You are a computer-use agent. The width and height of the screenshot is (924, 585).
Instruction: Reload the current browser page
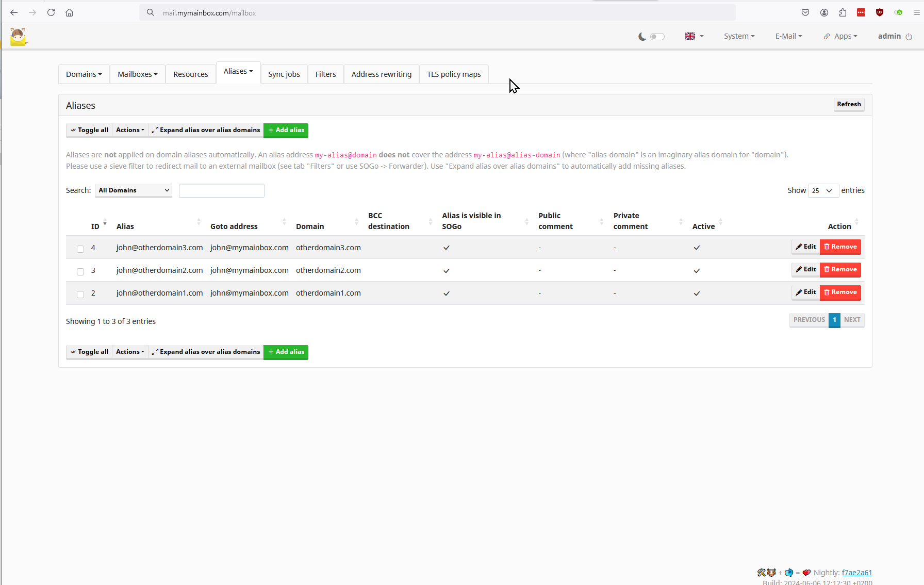pyautogui.click(x=51, y=13)
